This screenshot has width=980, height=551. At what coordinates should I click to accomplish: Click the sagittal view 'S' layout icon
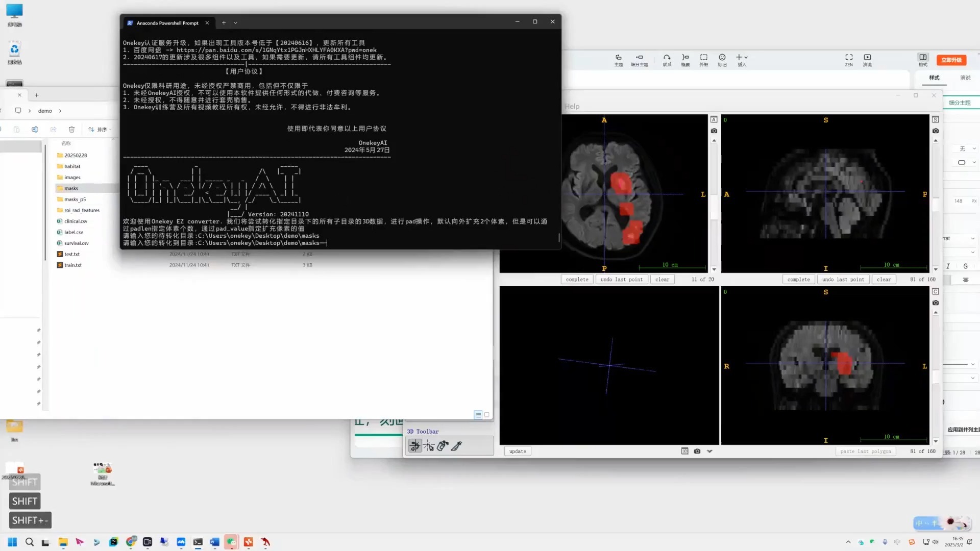[x=935, y=119]
